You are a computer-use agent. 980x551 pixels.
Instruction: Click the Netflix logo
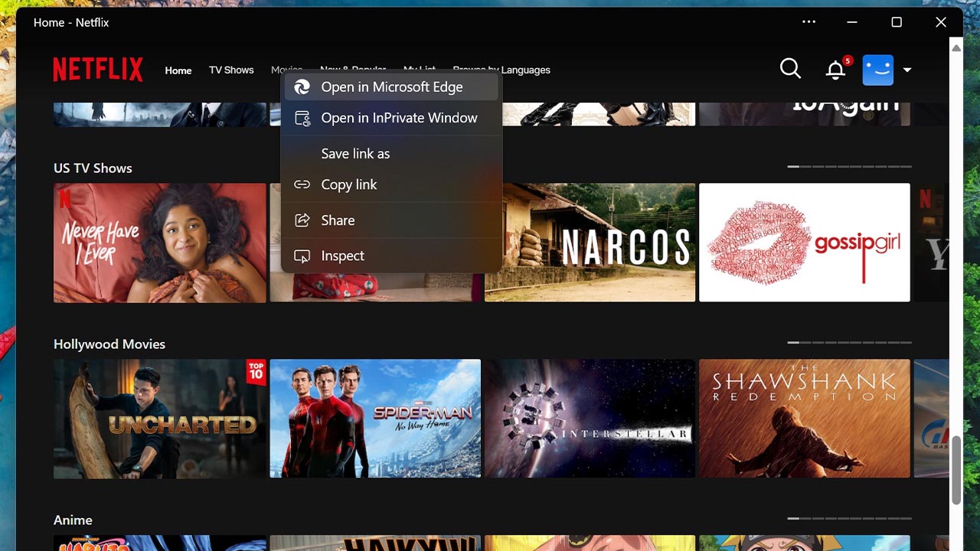coord(97,69)
